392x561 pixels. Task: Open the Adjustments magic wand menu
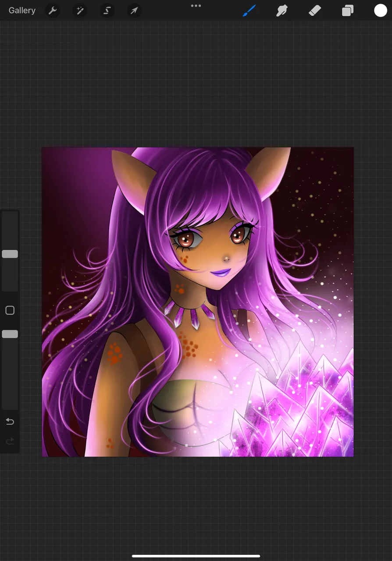[x=80, y=11]
